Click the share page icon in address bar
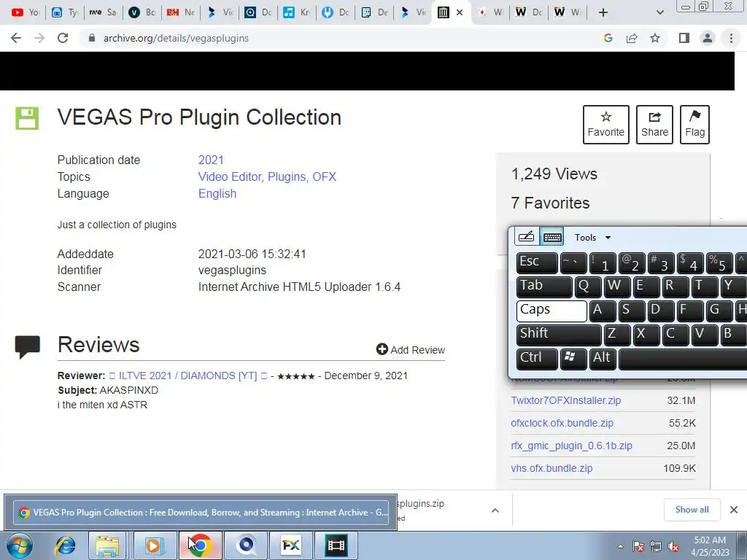The width and height of the screenshot is (747, 560). click(632, 38)
